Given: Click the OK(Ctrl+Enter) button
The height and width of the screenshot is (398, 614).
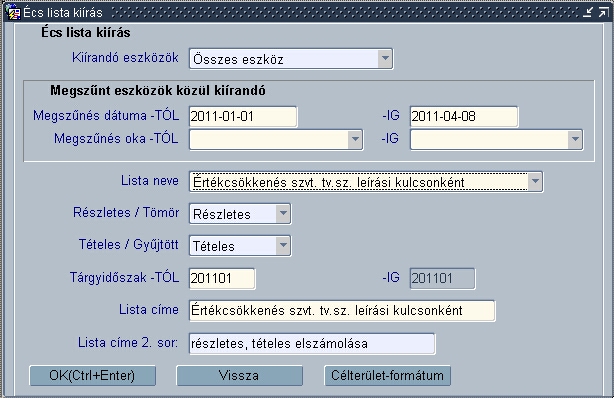Looking at the screenshot, I should [x=92, y=376].
